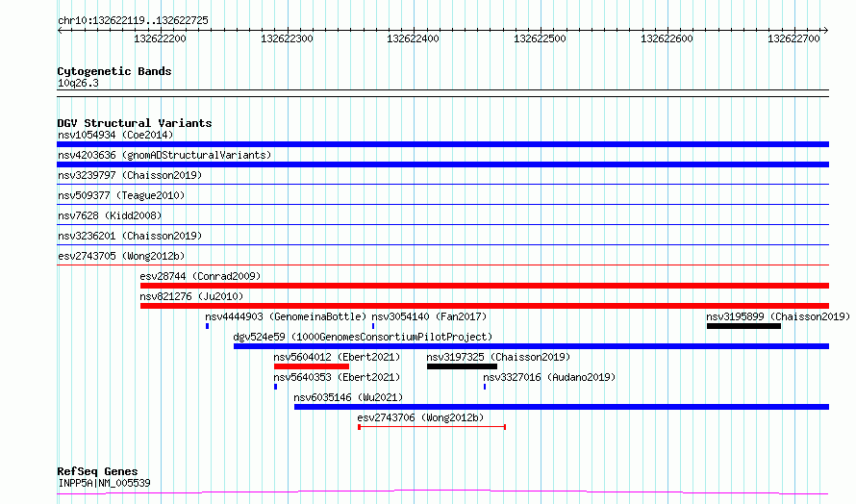Click nsv3236201 (Chaisson2019) label
This screenshot has height=504, width=856.
[130, 236]
